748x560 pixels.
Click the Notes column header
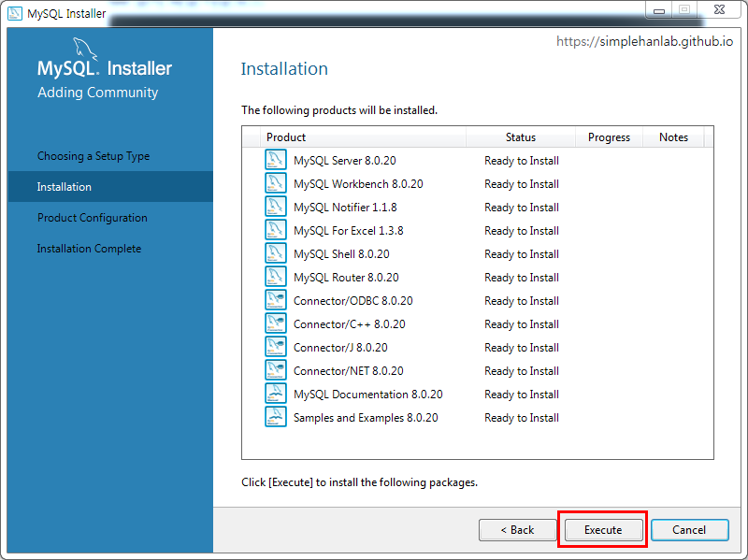673,137
